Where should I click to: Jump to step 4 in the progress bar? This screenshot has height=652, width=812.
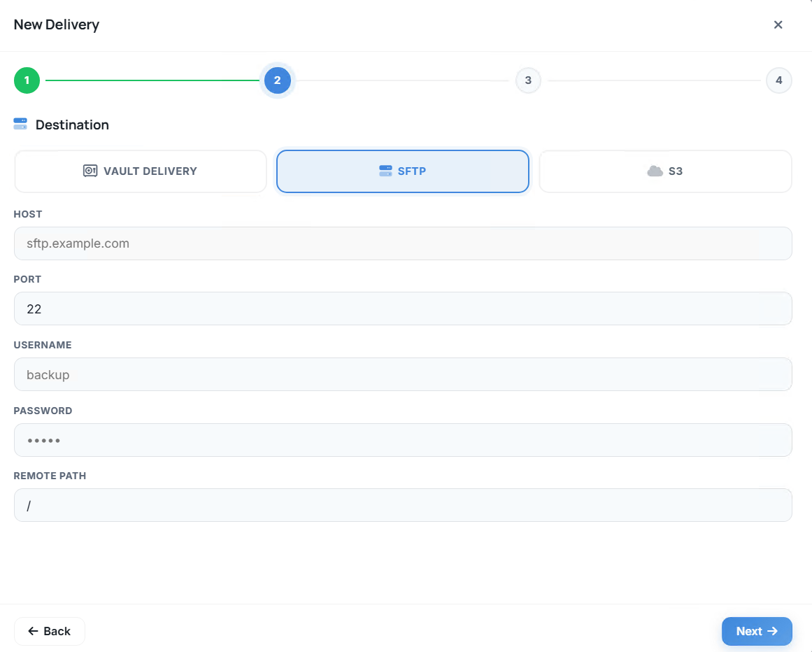[x=779, y=80]
